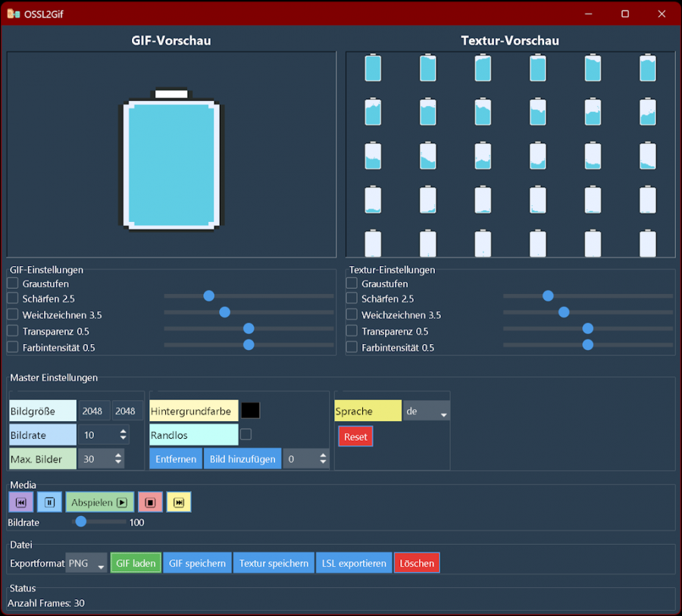Viewport: 682px width, 616px height.
Task: Enable Schärfen checkbox for the GIF
Action: (x=13, y=299)
